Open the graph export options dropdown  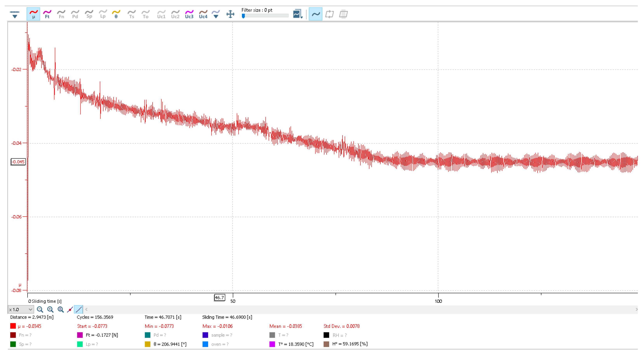(x=298, y=14)
